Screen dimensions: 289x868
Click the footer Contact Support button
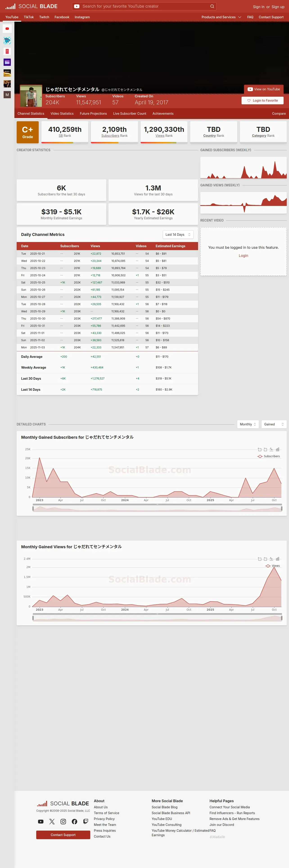point(63,835)
